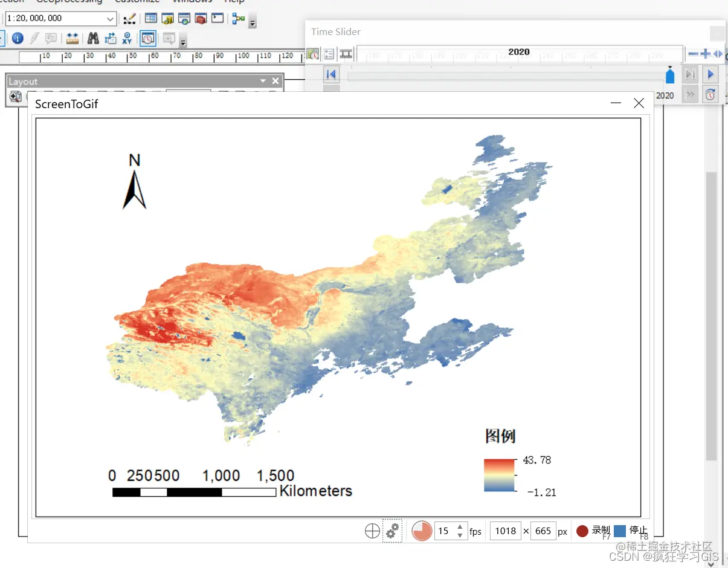The height and width of the screenshot is (568, 728).
Task: Minimize the ScreenToGif window
Action: [616, 103]
